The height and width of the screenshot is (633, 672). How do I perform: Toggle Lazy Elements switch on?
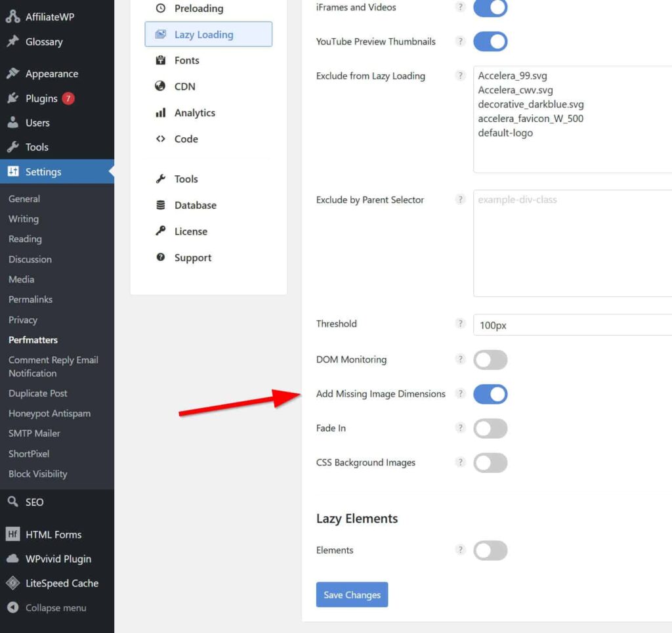pyautogui.click(x=490, y=551)
